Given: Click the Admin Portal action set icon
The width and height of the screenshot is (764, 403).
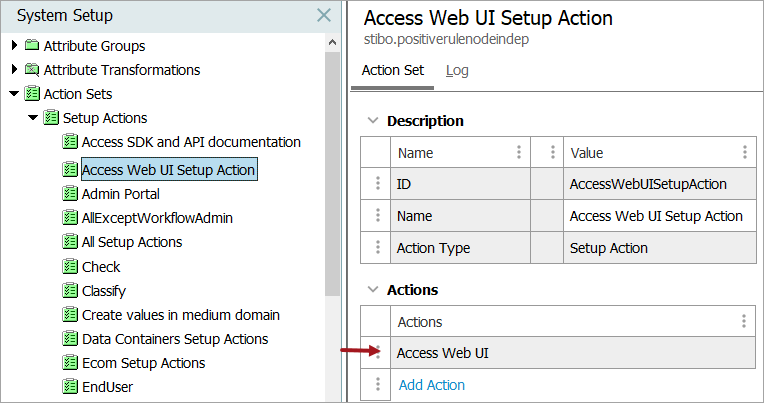Looking at the screenshot, I should point(70,194).
